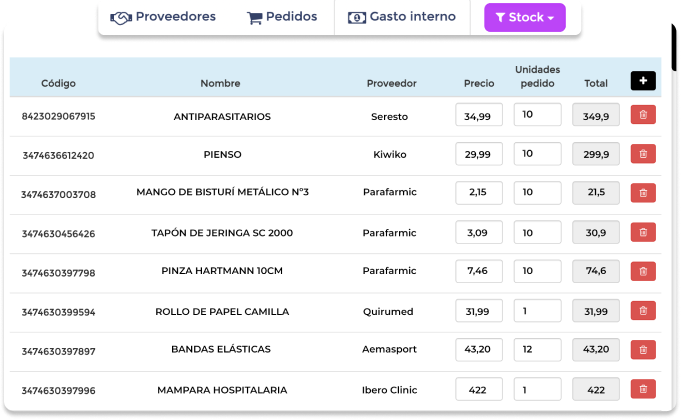This screenshot has height=420, width=681.
Task: Click the total field for ROLLO DE PAPEL CAMILLA
Action: (595, 311)
